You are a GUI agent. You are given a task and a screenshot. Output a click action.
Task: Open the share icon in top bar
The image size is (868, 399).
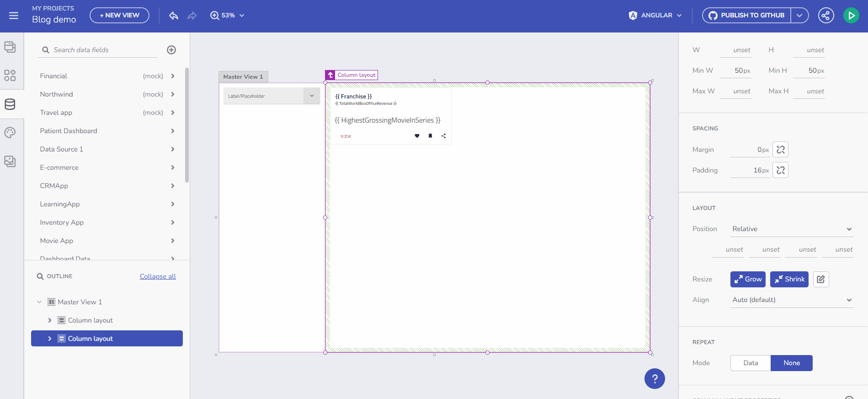pos(825,16)
